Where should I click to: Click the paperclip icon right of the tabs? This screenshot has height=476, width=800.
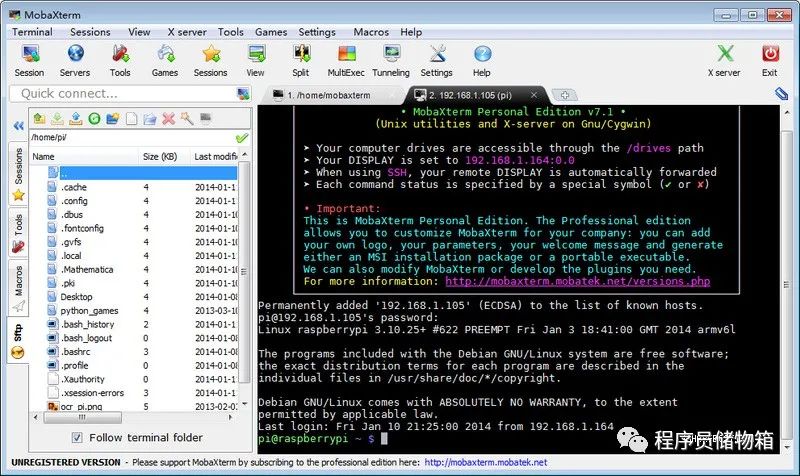pyautogui.click(x=781, y=94)
